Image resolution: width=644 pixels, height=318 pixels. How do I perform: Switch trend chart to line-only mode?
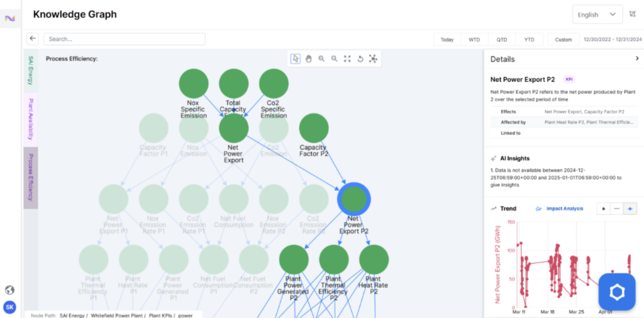click(x=616, y=208)
